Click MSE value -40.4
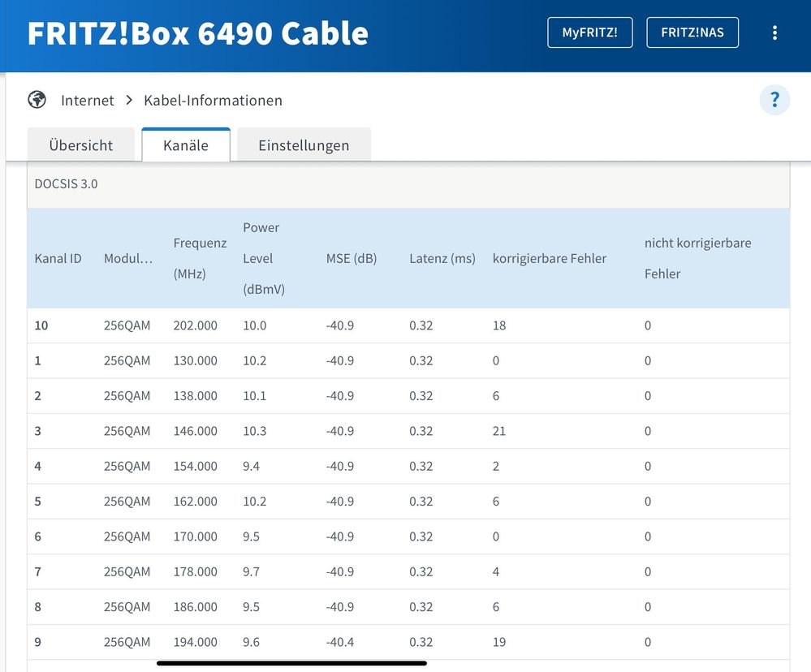This screenshot has width=811, height=672. (x=340, y=642)
